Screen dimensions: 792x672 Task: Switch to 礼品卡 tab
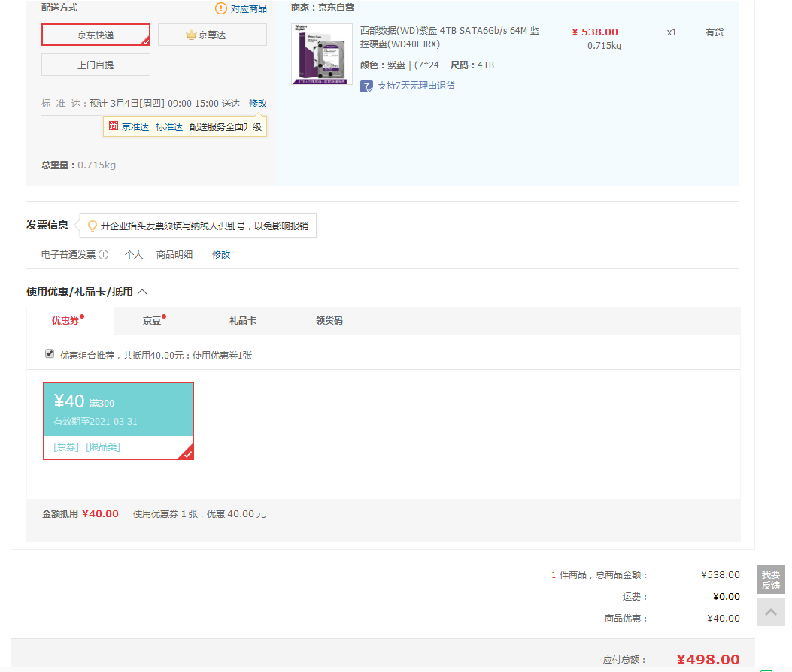coord(242,321)
